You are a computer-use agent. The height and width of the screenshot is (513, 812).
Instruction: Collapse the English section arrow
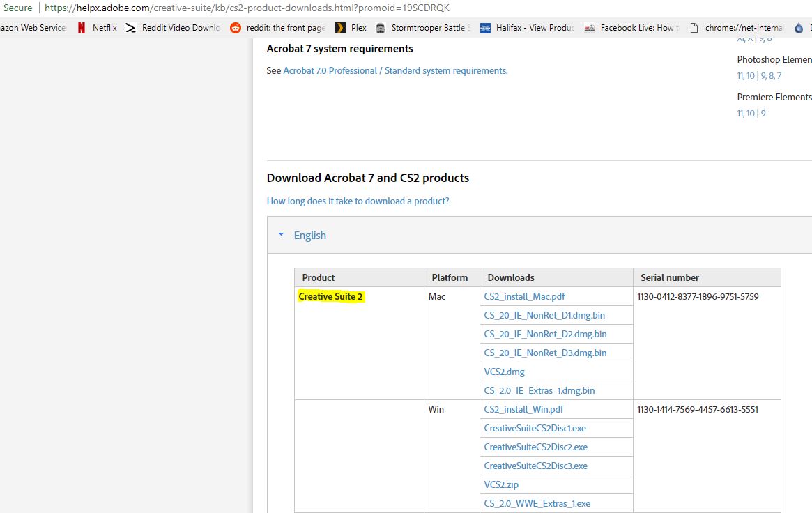282,235
